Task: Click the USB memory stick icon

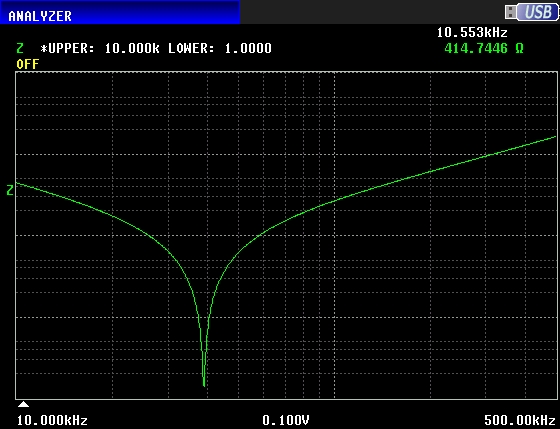Action: (x=510, y=12)
